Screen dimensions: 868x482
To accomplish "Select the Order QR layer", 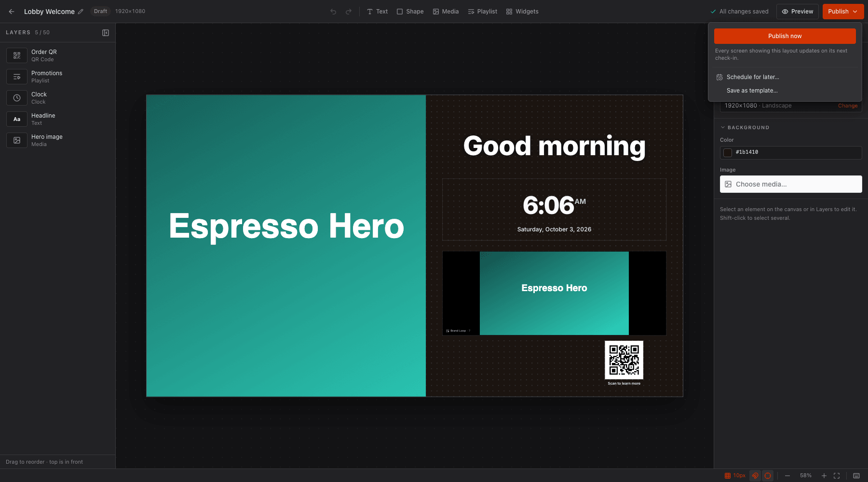I will point(58,55).
